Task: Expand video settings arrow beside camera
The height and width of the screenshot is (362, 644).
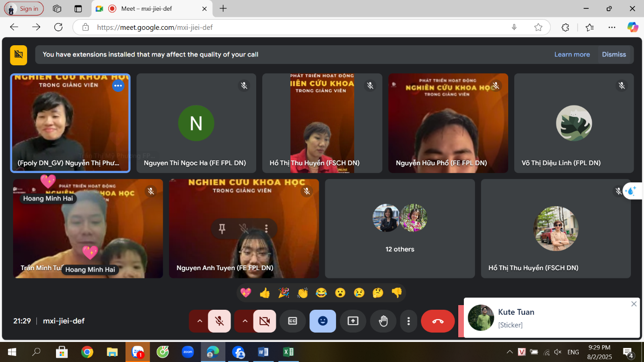Action: point(245,321)
